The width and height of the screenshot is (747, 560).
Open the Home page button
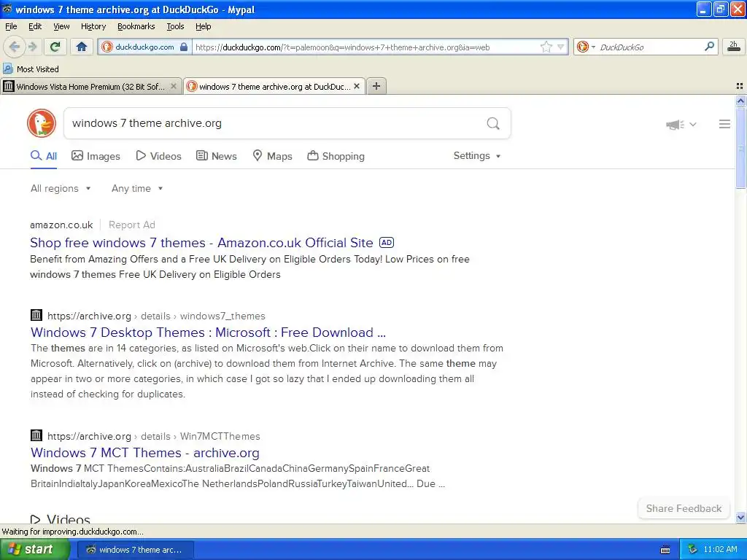point(82,47)
